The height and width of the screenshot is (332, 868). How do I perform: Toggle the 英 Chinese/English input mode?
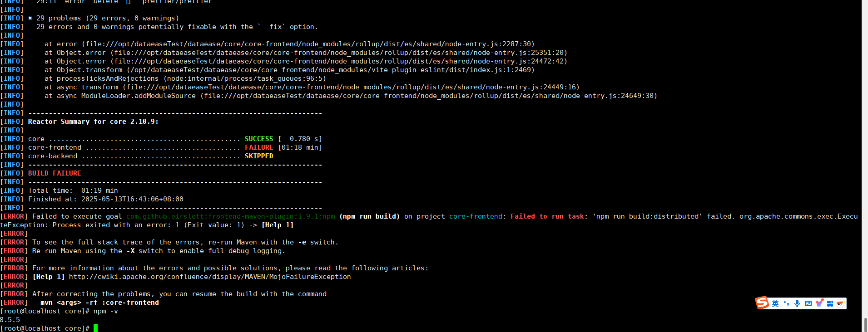(x=775, y=303)
